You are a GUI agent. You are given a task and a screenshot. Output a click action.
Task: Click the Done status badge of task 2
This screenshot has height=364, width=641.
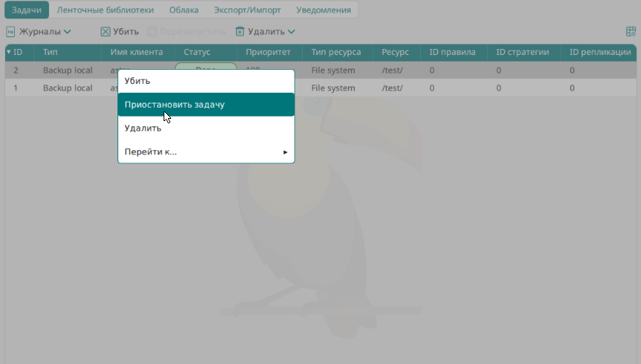point(205,66)
